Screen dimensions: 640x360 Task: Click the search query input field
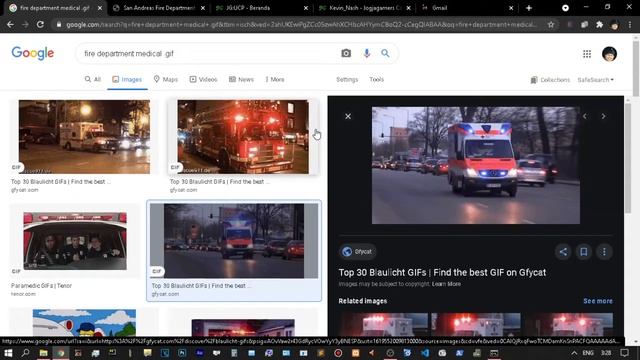point(208,53)
